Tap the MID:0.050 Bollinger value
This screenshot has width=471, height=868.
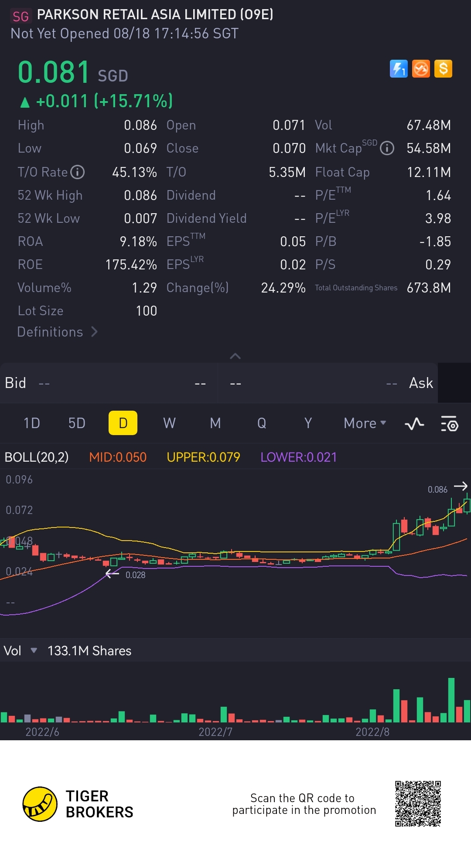coord(118,457)
